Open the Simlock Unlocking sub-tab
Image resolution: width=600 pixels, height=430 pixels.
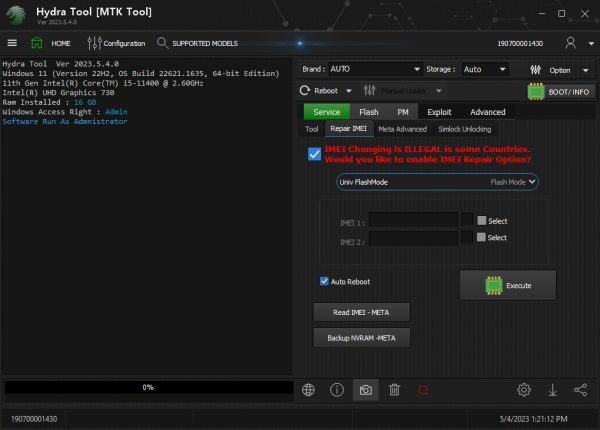(x=465, y=129)
